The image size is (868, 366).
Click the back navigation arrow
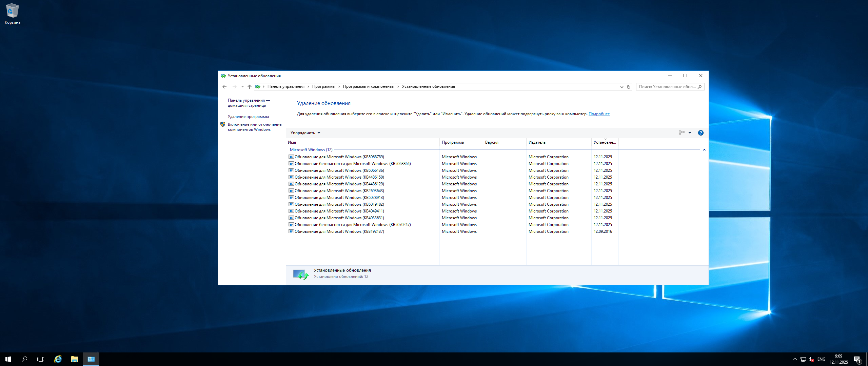pos(224,87)
